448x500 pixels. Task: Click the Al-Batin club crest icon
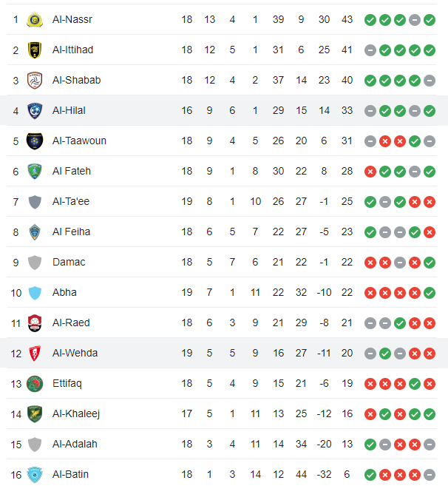35,474
